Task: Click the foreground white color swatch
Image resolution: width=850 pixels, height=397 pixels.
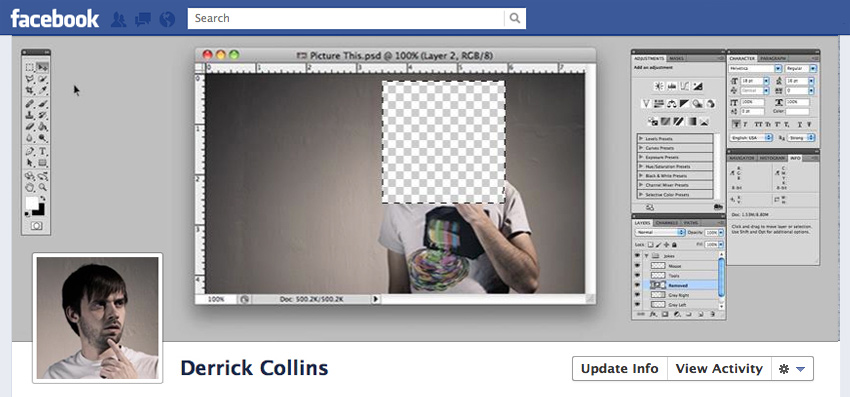Action: coord(32,204)
